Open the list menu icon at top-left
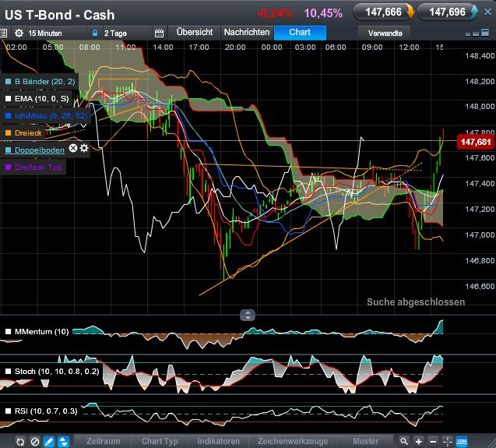This screenshot has height=448, width=496. point(3,33)
